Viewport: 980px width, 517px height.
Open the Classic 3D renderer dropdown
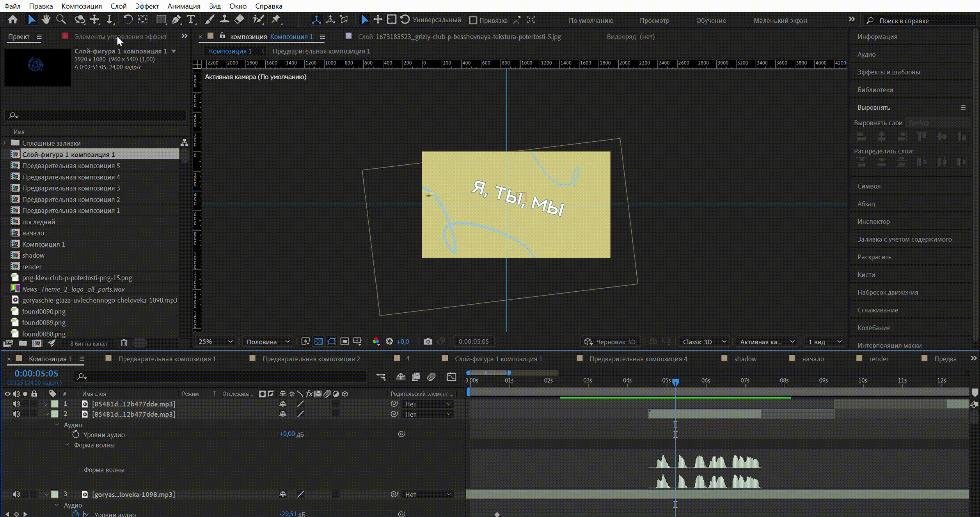pyautogui.click(x=704, y=342)
